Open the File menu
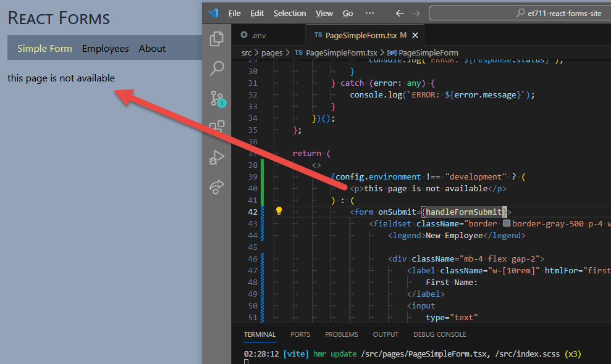The image size is (611, 364). pyautogui.click(x=234, y=13)
